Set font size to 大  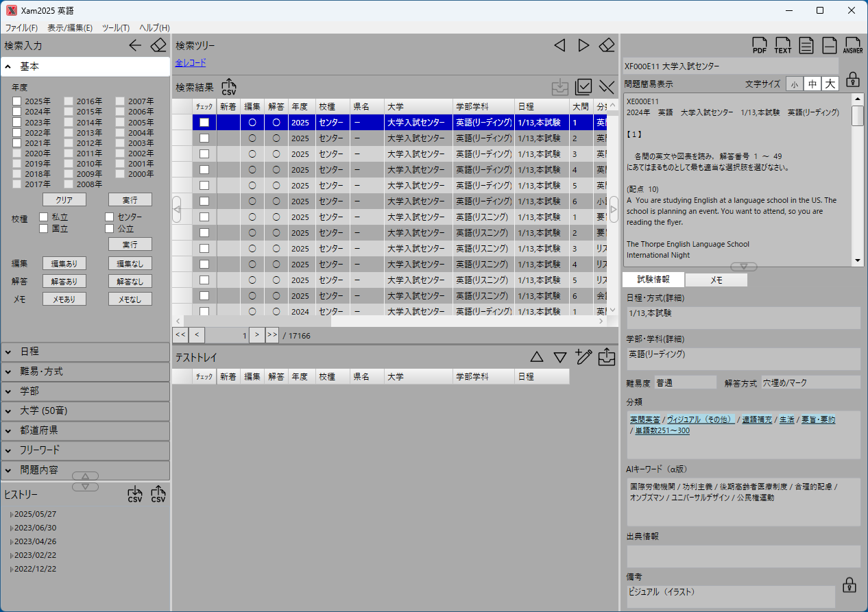(x=830, y=84)
